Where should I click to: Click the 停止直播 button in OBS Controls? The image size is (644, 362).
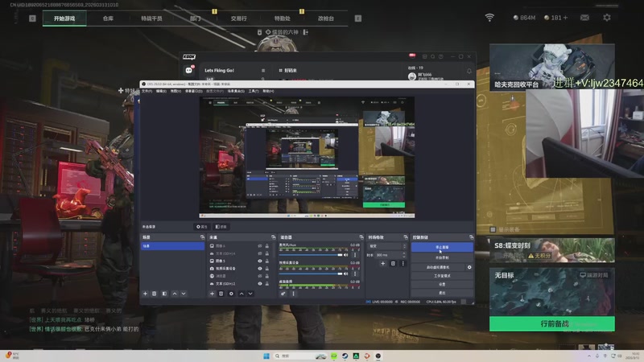[442, 247]
